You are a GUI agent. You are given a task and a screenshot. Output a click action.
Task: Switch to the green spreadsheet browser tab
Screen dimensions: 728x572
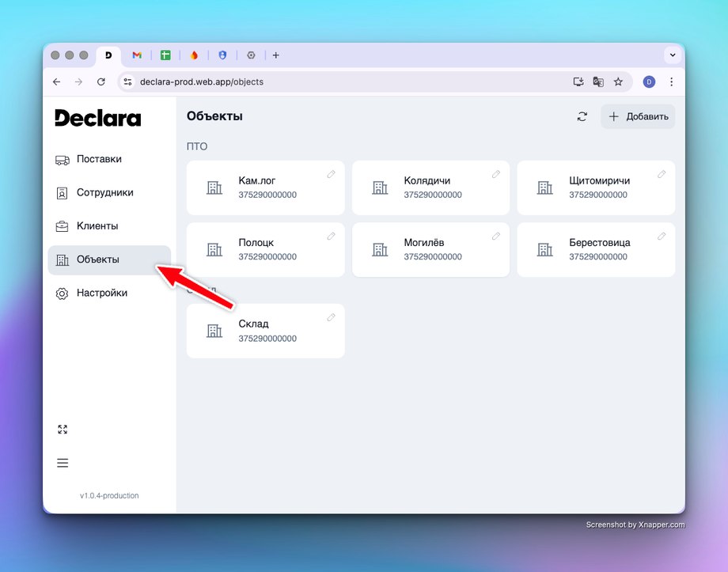pos(165,55)
